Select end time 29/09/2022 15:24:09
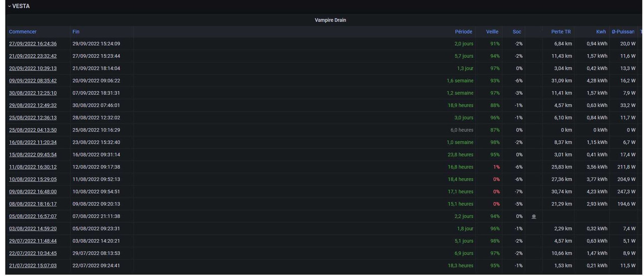The width and height of the screenshot is (644, 276). coord(96,44)
